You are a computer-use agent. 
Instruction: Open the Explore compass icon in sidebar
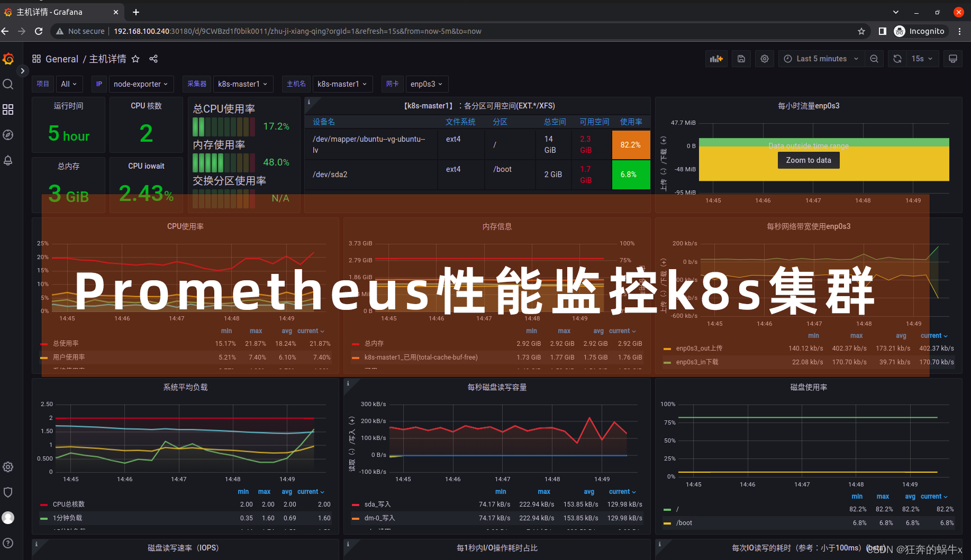point(8,135)
